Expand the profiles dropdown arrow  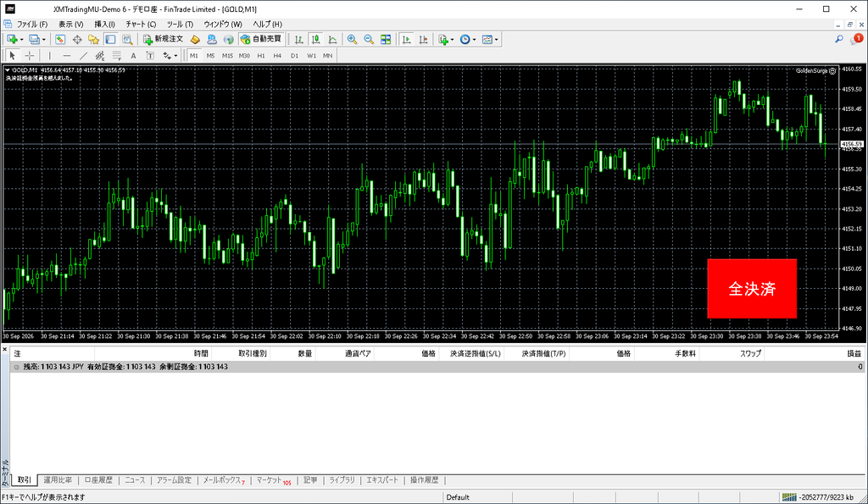(44, 39)
